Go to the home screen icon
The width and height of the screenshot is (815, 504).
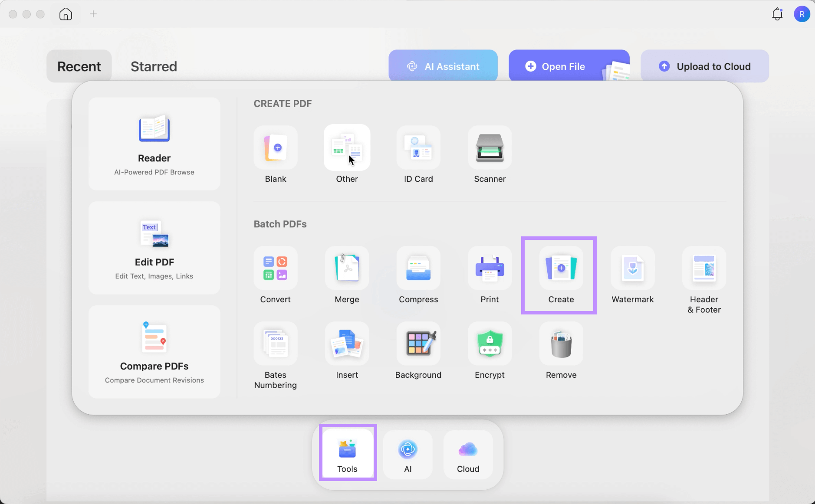(x=66, y=14)
